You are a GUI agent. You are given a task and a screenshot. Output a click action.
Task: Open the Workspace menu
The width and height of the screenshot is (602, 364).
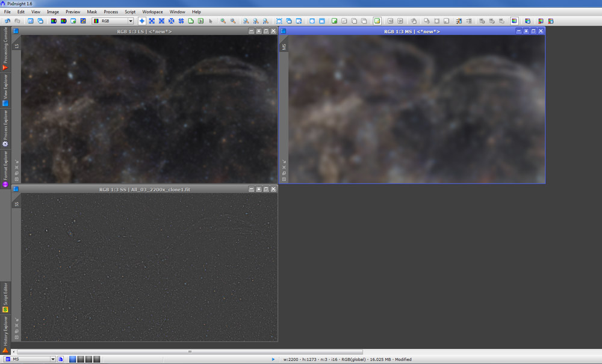152,11
